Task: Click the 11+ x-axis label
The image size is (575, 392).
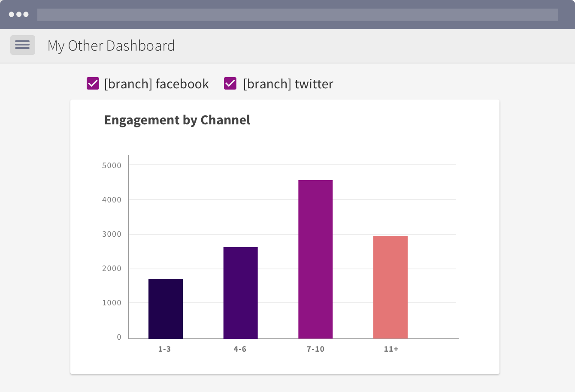Action: (x=391, y=349)
